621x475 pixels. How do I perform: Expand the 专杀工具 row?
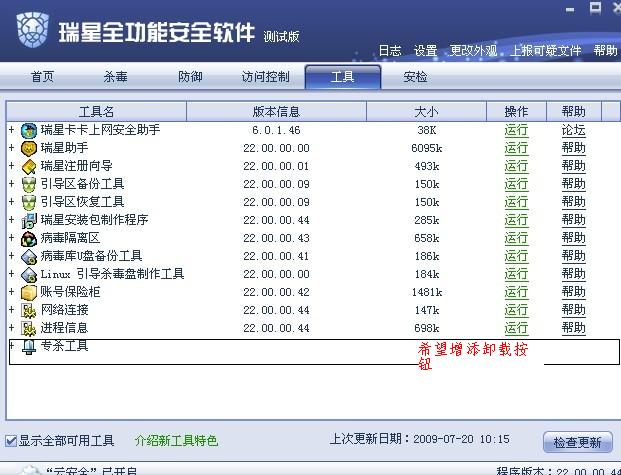(x=12, y=345)
